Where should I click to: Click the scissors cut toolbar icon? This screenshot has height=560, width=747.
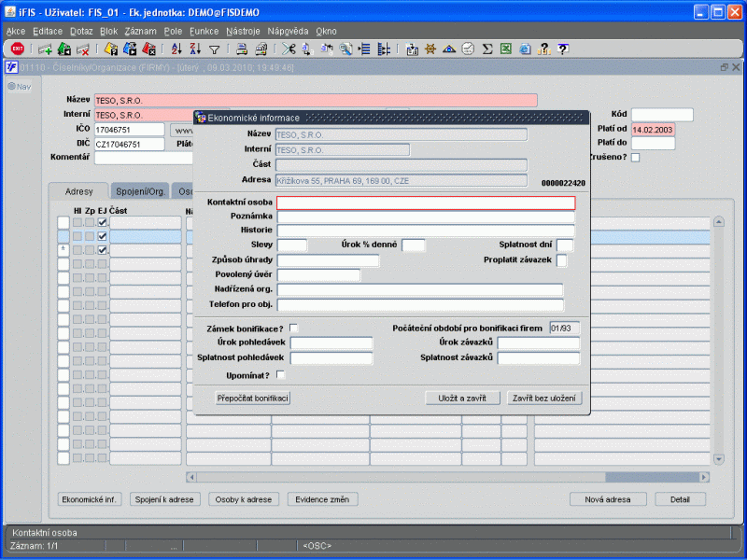[289, 49]
